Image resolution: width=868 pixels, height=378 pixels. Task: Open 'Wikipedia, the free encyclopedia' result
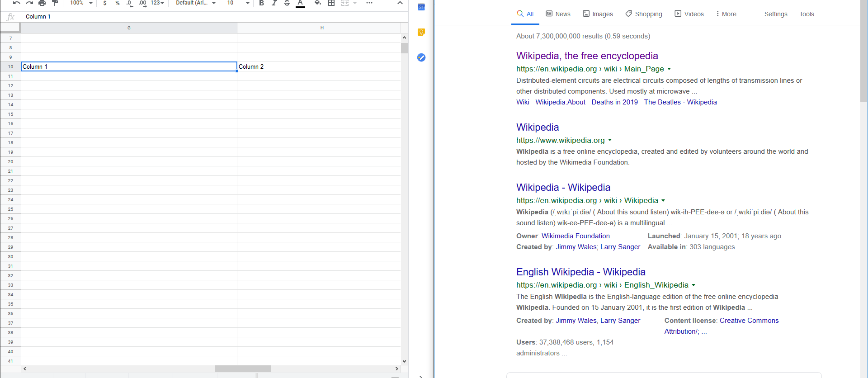[587, 56]
